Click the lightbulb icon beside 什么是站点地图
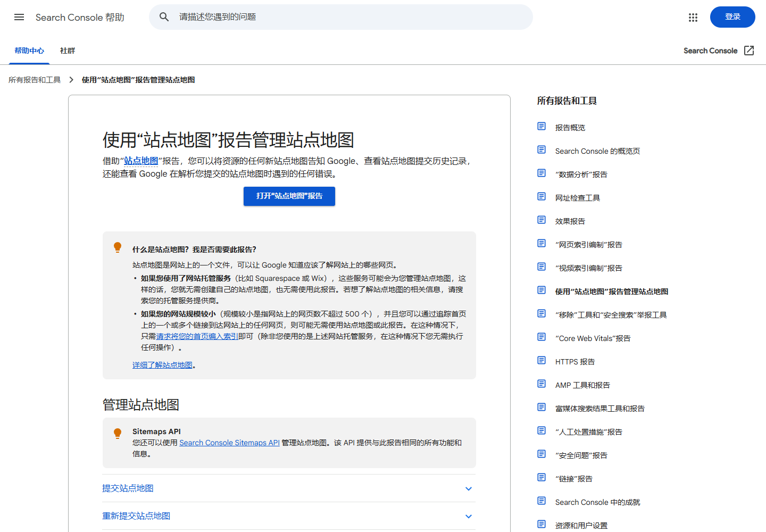 pos(118,247)
